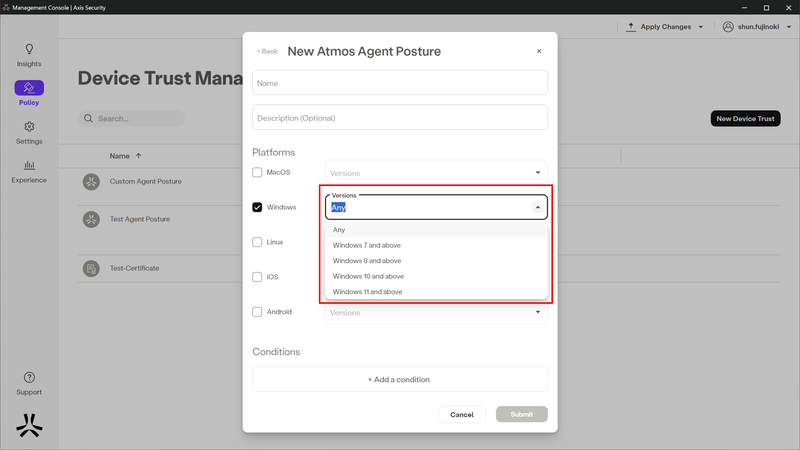This screenshot has width=800, height=450.
Task: Focus the Name input field
Action: click(x=399, y=83)
